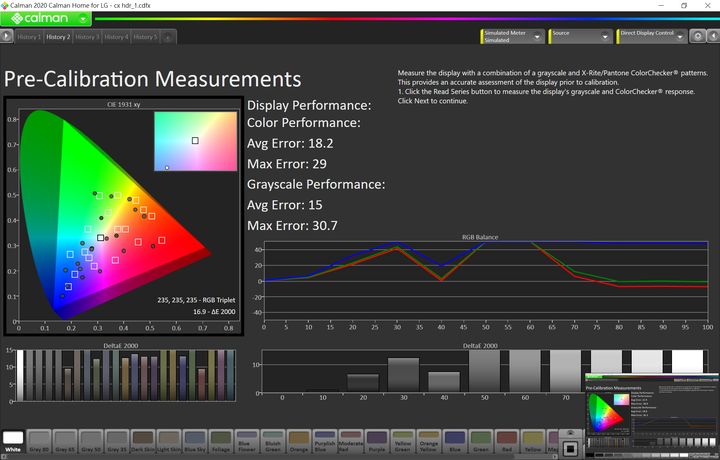Viewport: 720px width, 460px height.
Task: Click 'Max Error: 30.7' text
Action: (292, 225)
